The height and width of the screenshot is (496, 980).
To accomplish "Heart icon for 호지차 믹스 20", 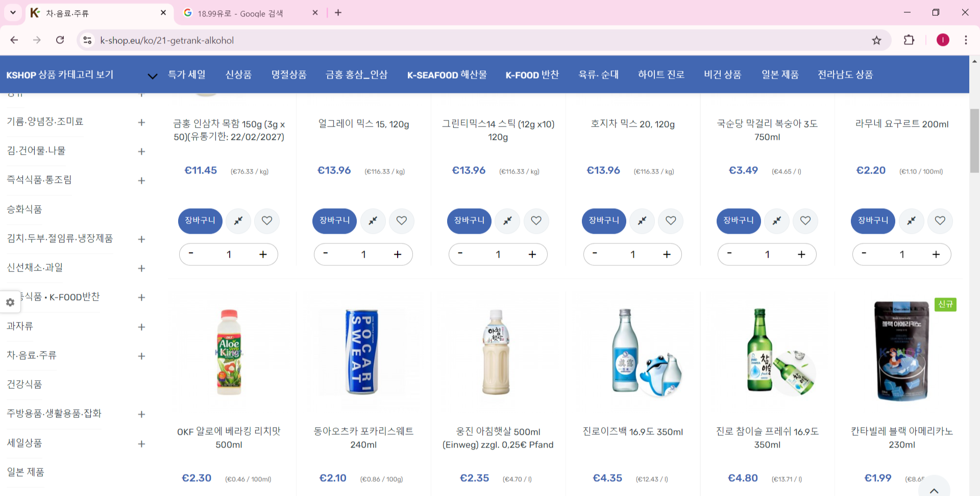I will [671, 221].
